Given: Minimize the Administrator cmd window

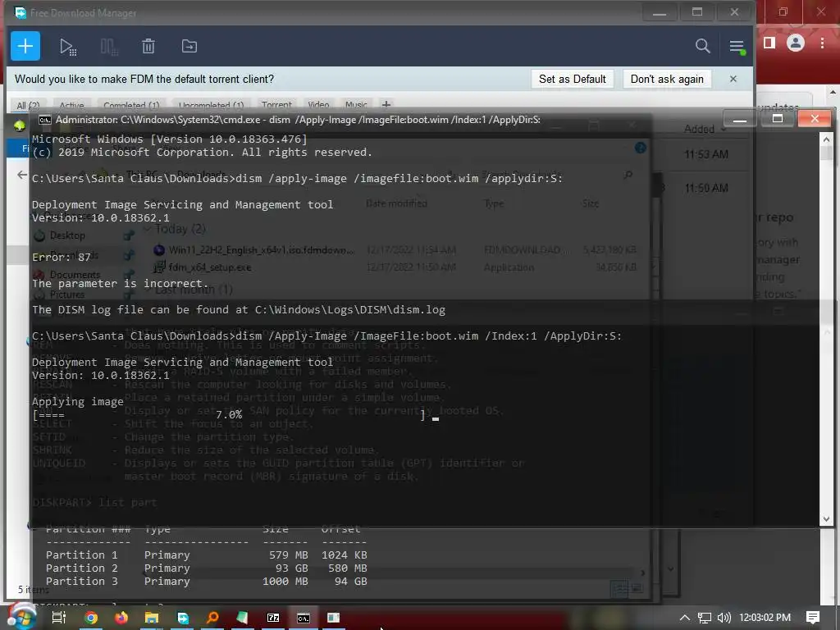Looking at the screenshot, I should 740,119.
